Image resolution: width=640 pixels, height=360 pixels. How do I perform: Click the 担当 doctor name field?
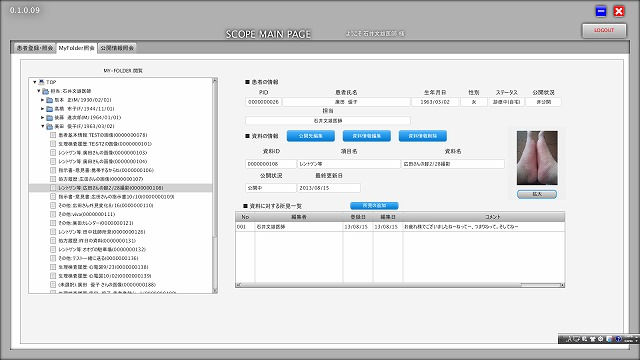tap(328, 121)
